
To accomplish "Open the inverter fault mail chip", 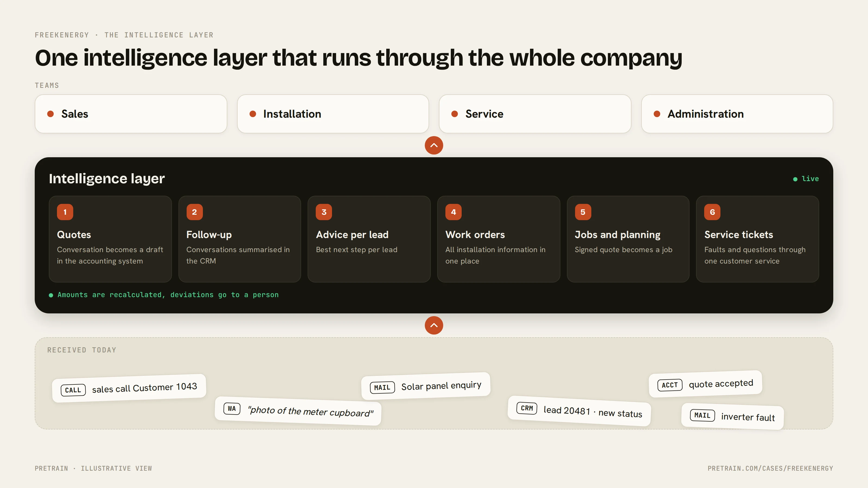I will pos(733,416).
